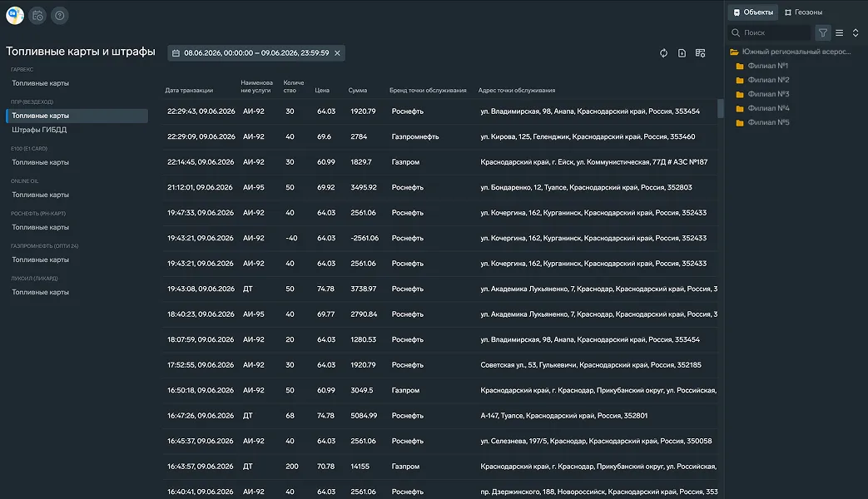
Task: Click the Бренд точки обслуживания column header
Action: click(x=428, y=90)
